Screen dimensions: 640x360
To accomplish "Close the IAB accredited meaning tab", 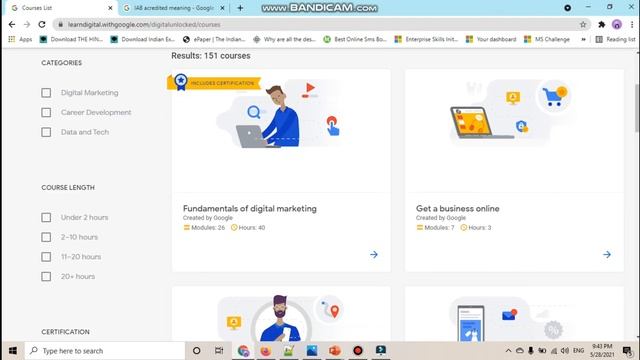I will point(222,8).
